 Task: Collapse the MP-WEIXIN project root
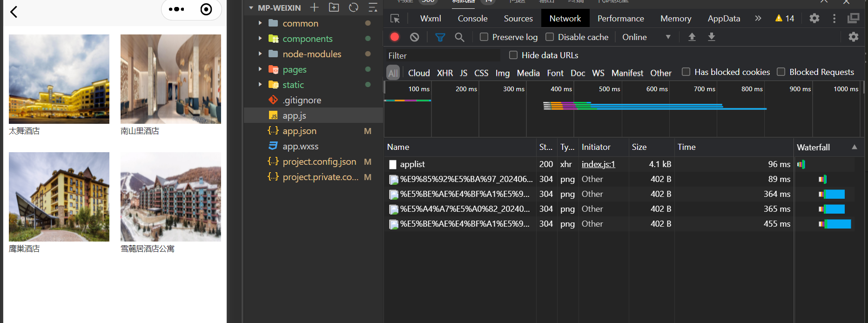[x=251, y=8]
